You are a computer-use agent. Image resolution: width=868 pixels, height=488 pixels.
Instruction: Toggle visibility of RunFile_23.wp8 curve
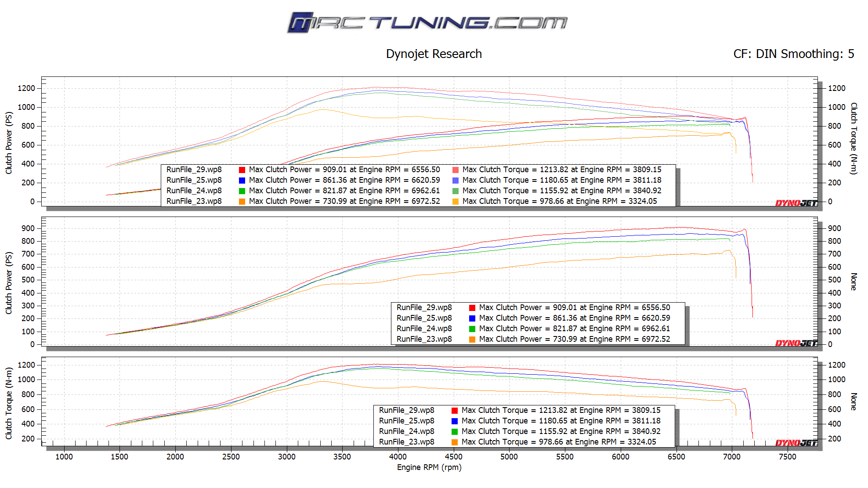[194, 201]
